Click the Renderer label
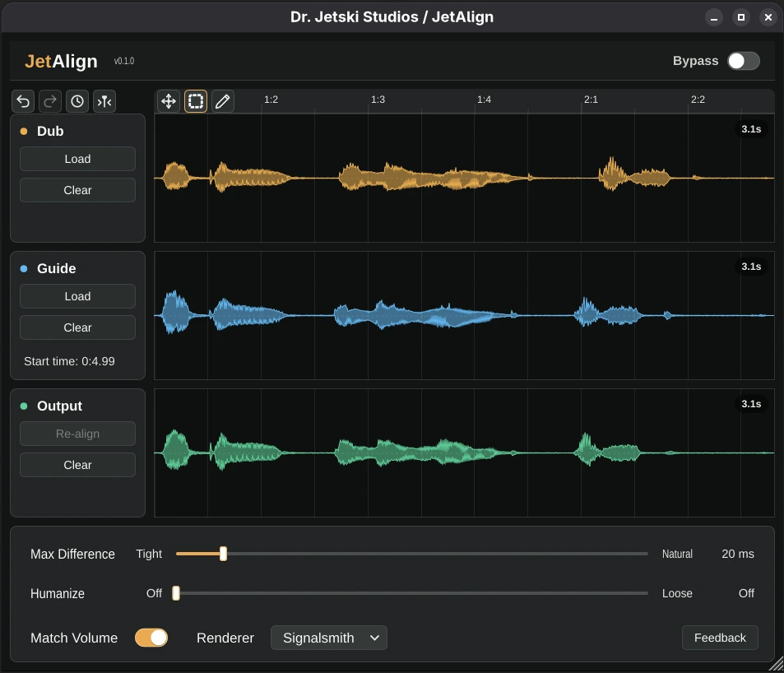Viewport: 784px width, 673px height. pyautogui.click(x=225, y=638)
